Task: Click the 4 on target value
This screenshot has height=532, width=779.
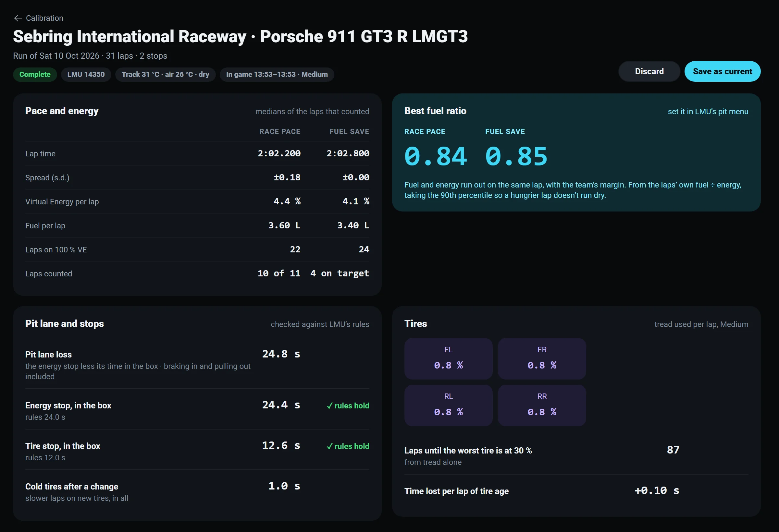Action: click(340, 273)
